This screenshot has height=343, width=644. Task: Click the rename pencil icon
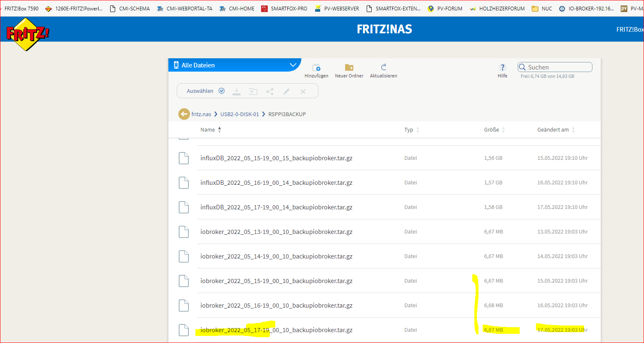point(286,92)
